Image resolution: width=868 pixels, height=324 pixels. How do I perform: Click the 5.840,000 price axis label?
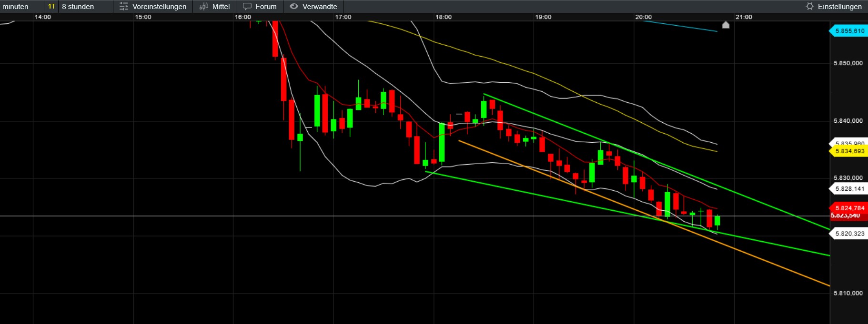[x=848, y=120]
